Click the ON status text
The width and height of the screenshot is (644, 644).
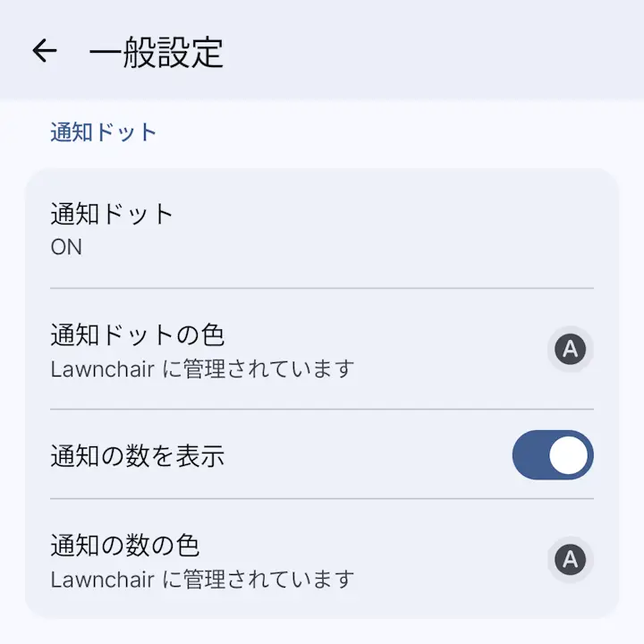click(66, 247)
